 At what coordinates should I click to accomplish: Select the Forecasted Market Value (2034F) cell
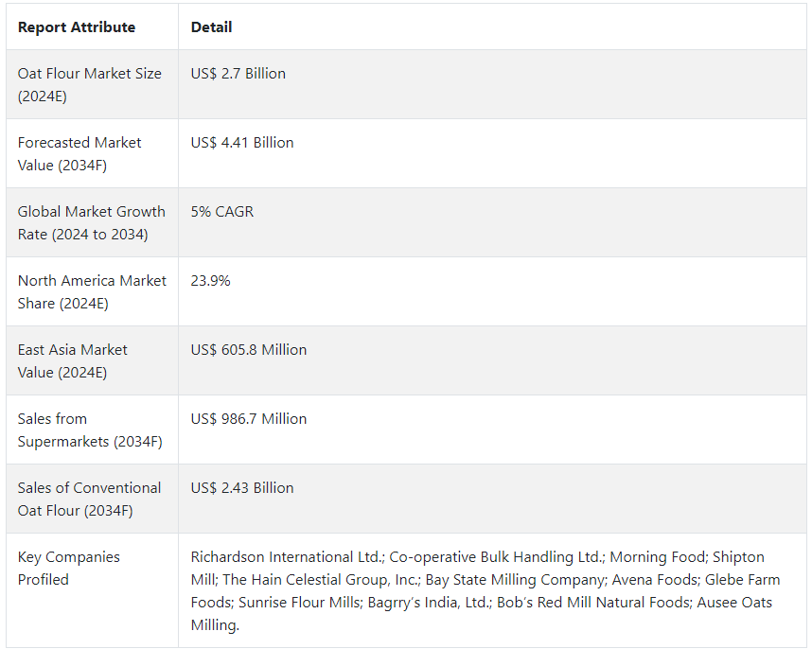click(79, 153)
